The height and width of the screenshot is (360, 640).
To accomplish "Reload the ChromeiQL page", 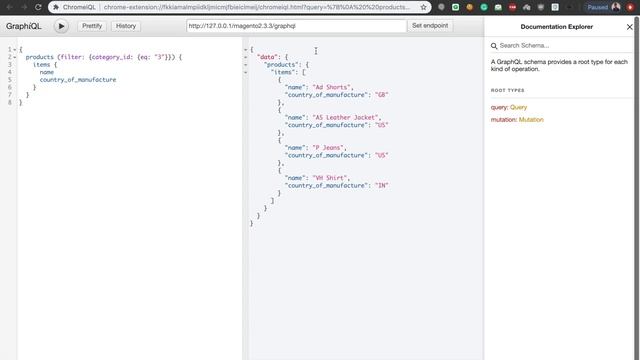I will 38,7.
